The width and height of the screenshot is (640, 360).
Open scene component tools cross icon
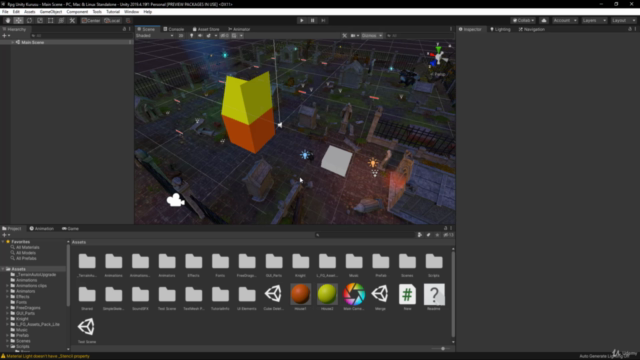pyautogui.click(x=344, y=36)
